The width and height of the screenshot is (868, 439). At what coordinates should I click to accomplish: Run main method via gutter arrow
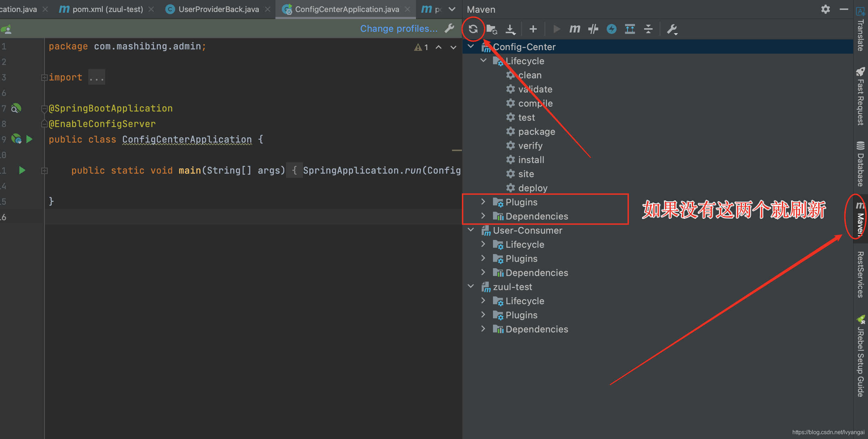click(22, 170)
